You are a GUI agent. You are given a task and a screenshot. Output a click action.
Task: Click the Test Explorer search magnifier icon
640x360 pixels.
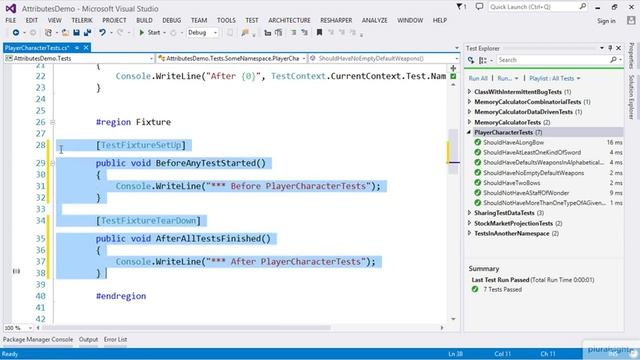[x=613, y=60]
